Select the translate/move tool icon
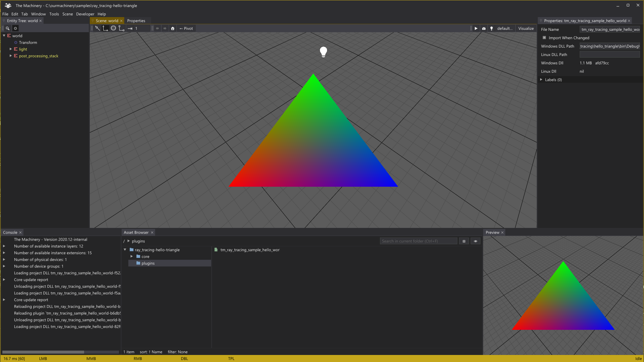644x362 pixels. pyautogui.click(x=105, y=28)
